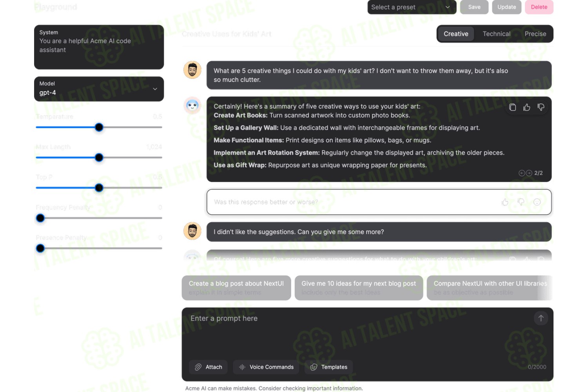The height and width of the screenshot is (392, 588).
Task: Send prompt with the up arrow button
Action: (541, 318)
